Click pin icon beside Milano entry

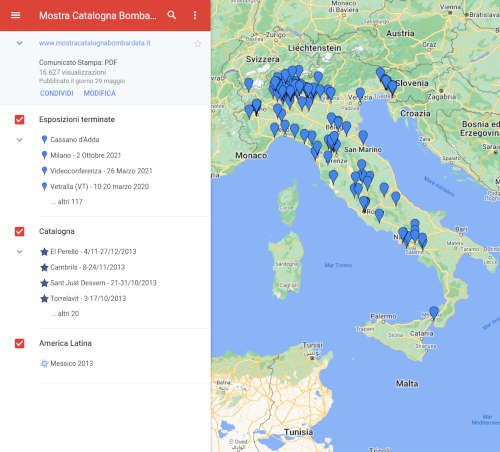tap(44, 155)
